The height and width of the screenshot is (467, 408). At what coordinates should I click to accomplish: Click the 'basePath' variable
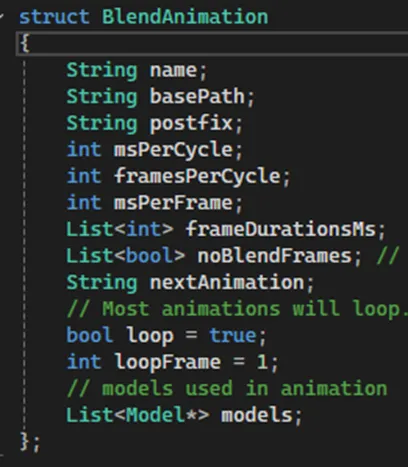pyautogui.click(x=197, y=97)
